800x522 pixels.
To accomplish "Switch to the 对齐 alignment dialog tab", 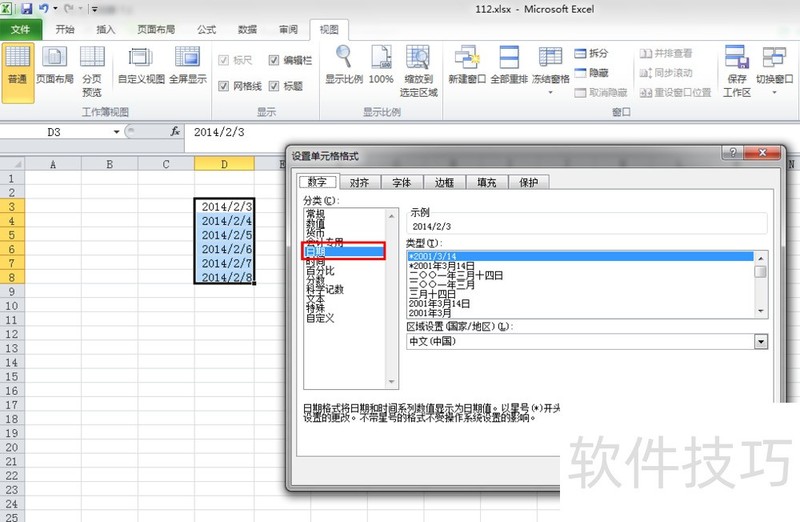I will tap(359, 182).
